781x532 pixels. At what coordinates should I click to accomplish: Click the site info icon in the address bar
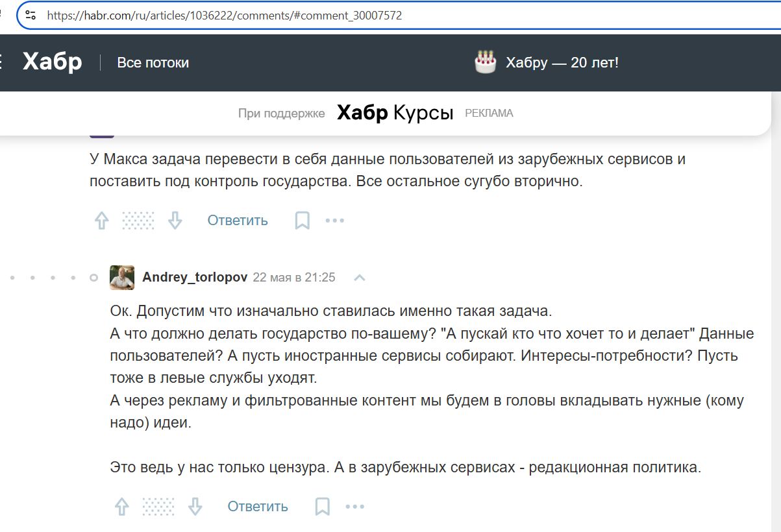[x=31, y=15]
